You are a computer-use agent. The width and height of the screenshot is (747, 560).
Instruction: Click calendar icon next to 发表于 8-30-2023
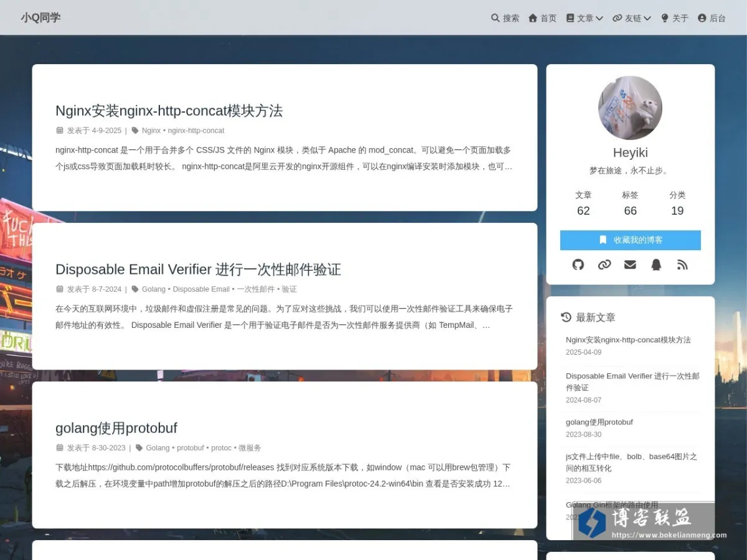tap(60, 448)
